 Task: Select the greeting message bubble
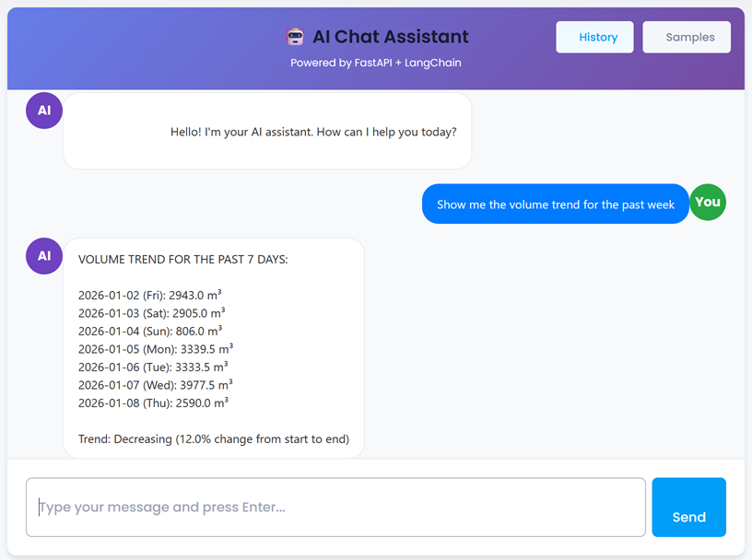(266, 132)
